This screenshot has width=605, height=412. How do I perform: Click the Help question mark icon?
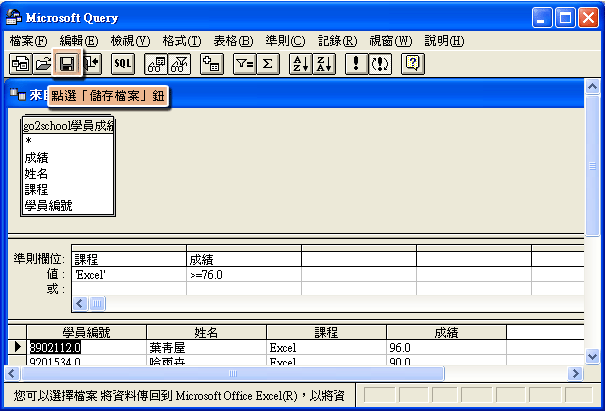[x=411, y=64]
